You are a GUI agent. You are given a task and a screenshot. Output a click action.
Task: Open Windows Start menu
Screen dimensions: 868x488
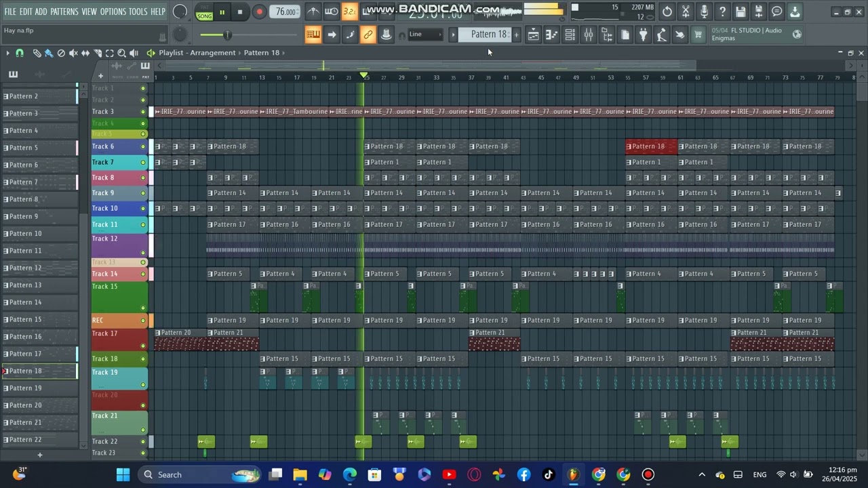point(123,474)
